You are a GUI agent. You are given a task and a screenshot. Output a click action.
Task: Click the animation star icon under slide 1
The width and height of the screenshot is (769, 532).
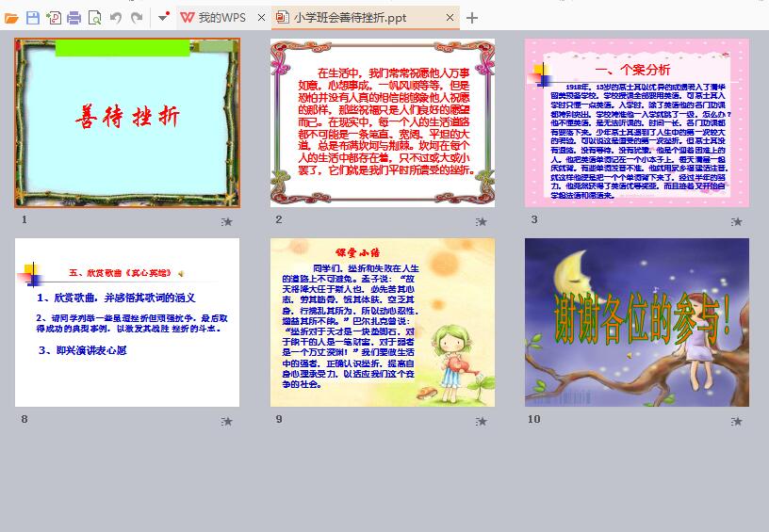click(x=226, y=222)
